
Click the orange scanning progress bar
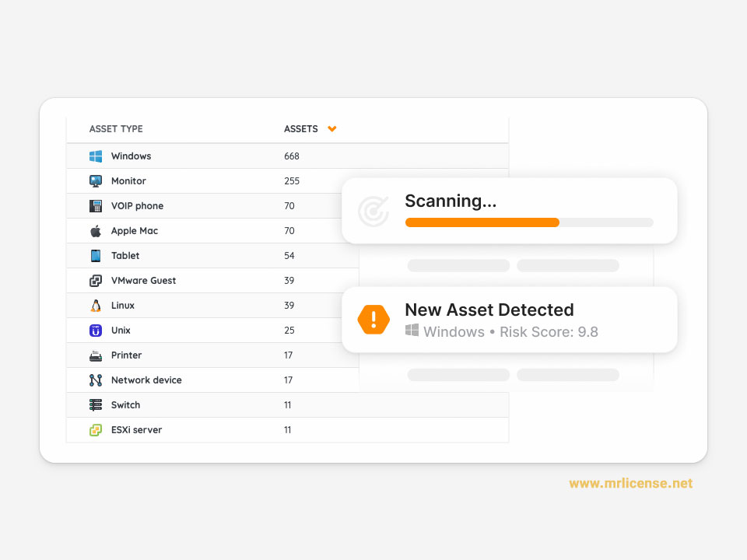tap(482, 222)
